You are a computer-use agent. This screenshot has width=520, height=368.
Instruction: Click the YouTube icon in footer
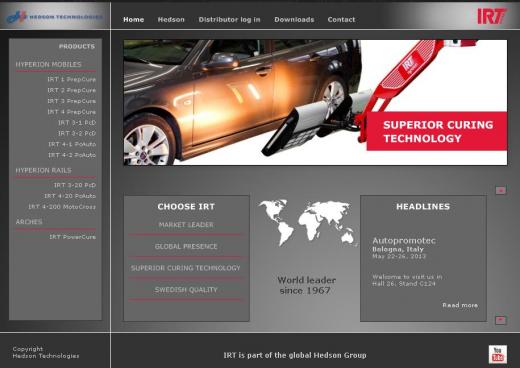tap(498, 354)
